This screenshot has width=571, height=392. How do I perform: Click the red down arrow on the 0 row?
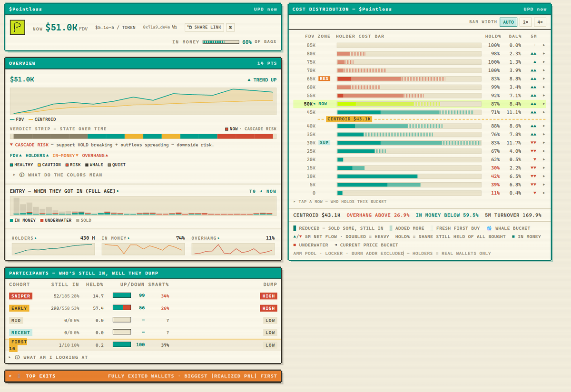tap(535, 193)
